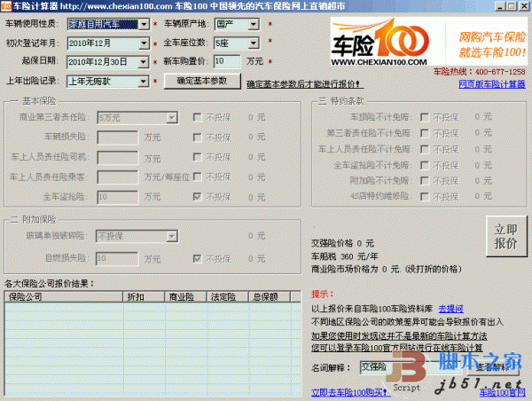Open the 车辆原产地 dropdown
Screen dimensions: 532x401
[254, 24]
